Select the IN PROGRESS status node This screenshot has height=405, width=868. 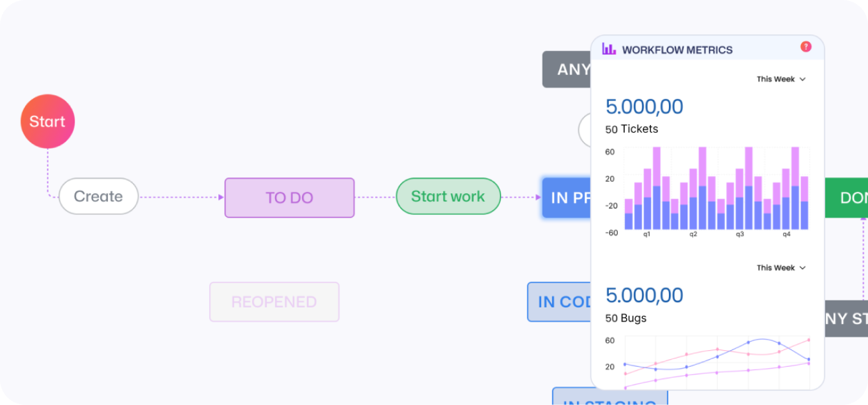566,198
